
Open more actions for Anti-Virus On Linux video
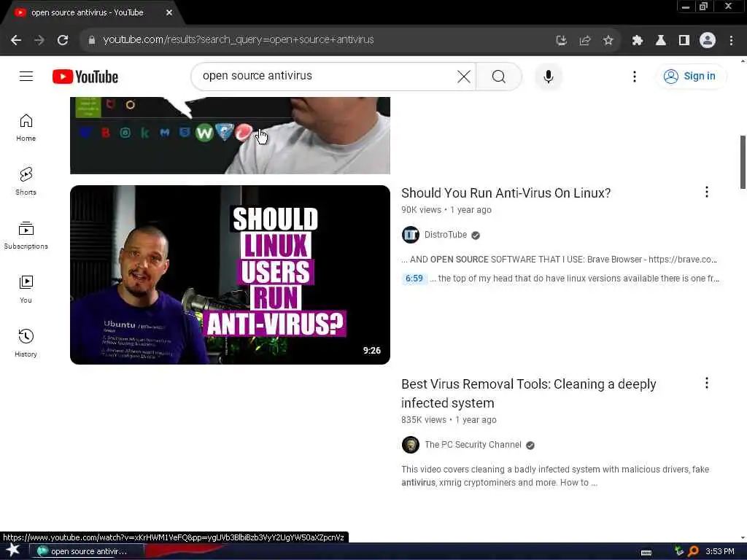coord(706,192)
